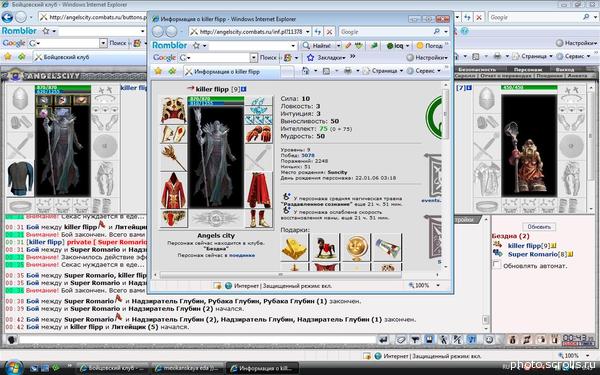Click the send message arrow icon in chat bar
600x375 pixels.
(383, 339)
